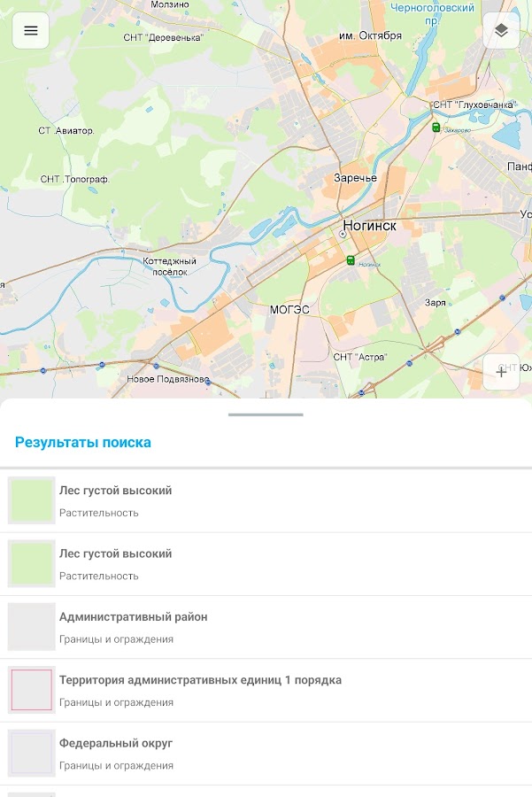Tap the Новое Подвязново map label

click(168, 379)
